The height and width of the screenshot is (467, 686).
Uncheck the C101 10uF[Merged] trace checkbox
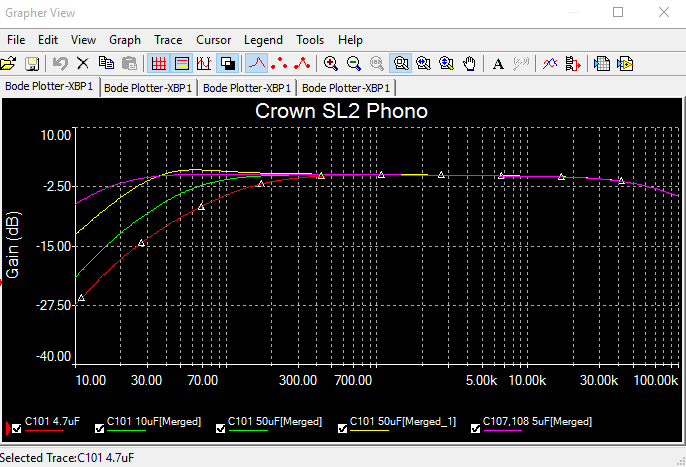point(99,428)
